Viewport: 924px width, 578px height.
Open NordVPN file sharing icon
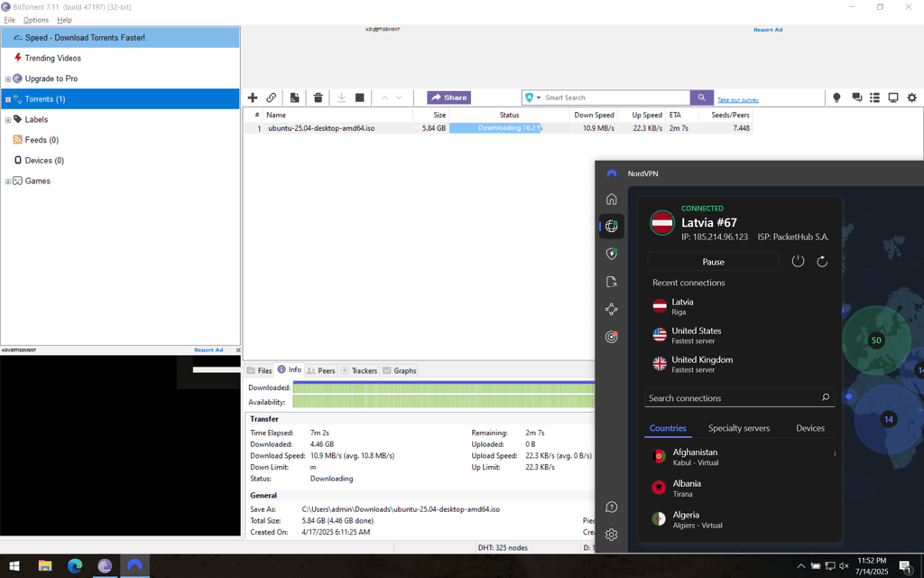coord(612,282)
